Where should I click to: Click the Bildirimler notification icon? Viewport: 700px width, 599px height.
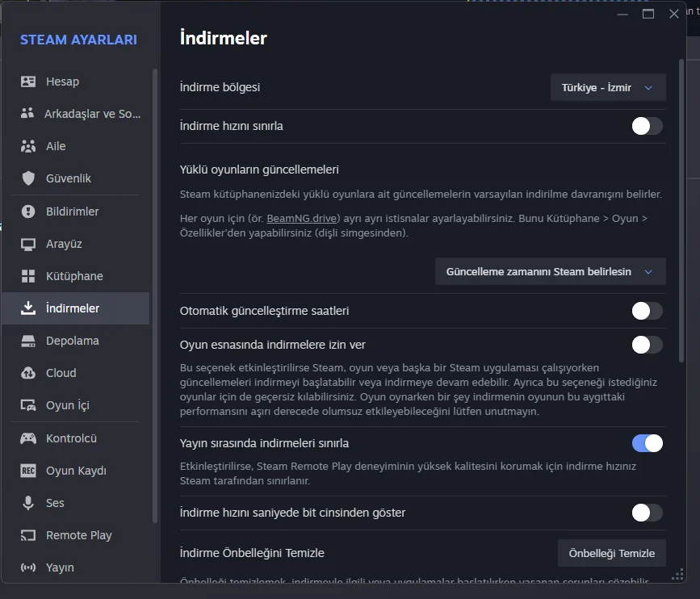pos(28,212)
